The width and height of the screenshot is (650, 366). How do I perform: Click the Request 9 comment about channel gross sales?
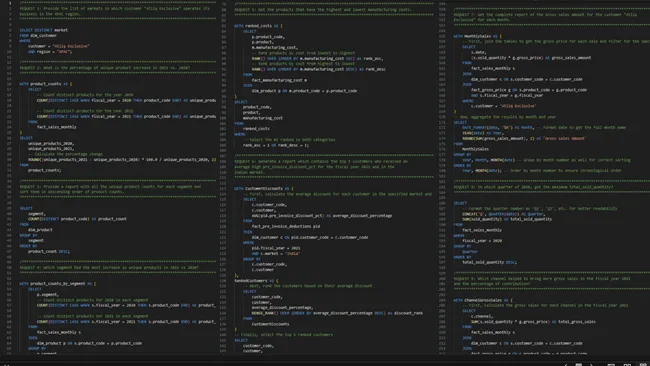[542, 281]
